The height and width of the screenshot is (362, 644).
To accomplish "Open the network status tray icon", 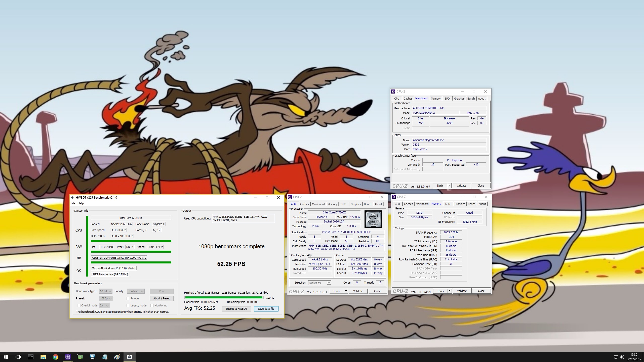I will pos(616,357).
